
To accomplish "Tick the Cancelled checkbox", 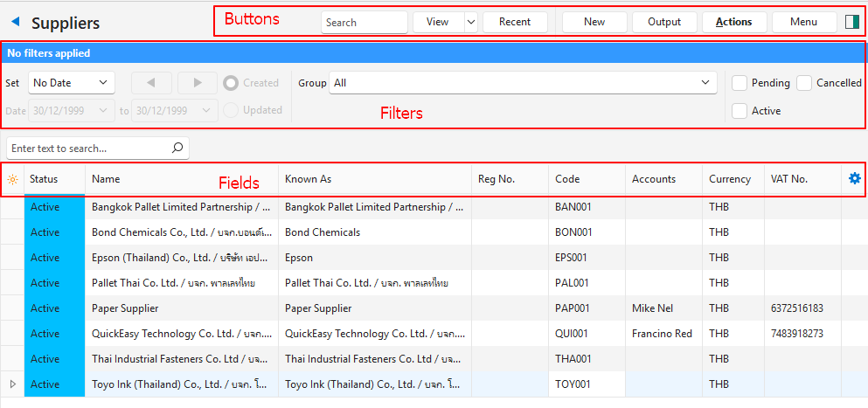I will pyautogui.click(x=804, y=83).
